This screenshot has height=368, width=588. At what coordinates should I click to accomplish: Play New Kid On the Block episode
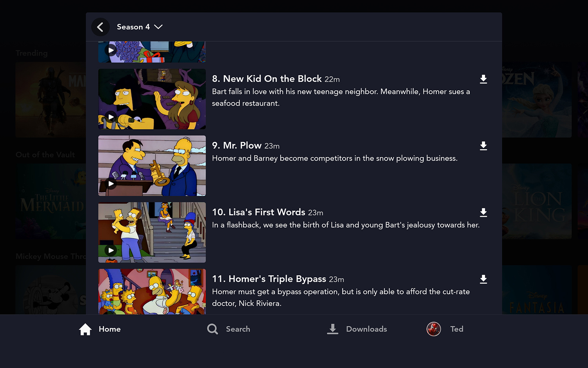(x=111, y=117)
